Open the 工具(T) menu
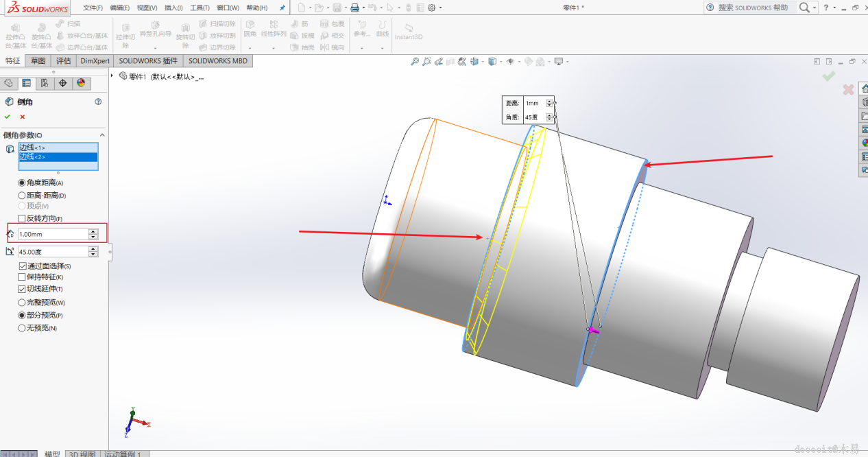The image size is (868, 457). (200, 8)
